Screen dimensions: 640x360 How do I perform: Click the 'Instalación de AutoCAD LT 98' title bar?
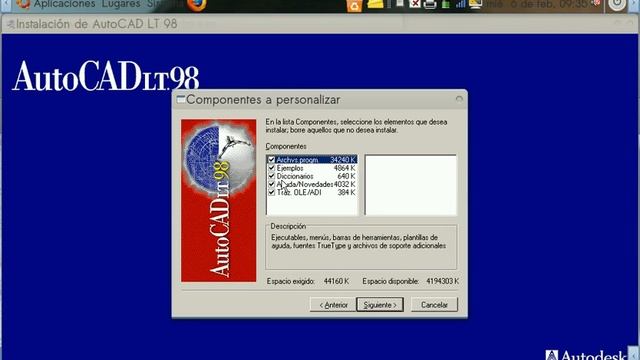pos(320,24)
